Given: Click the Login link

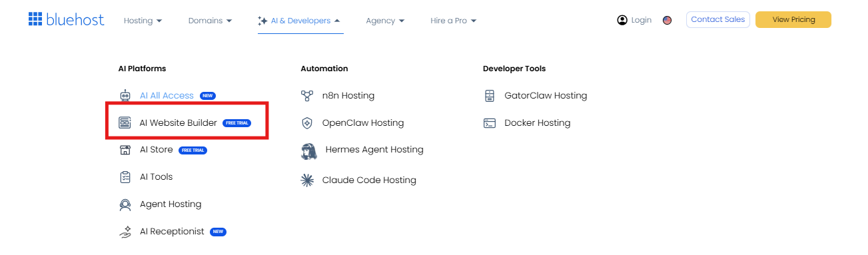Looking at the screenshot, I should coord(642,20).
